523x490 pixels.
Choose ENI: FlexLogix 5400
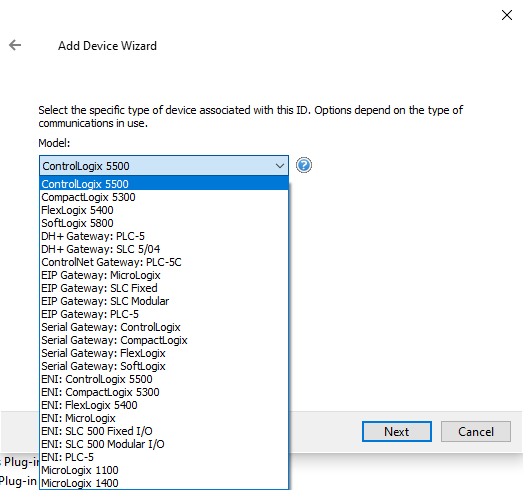(x=164, y=405)
